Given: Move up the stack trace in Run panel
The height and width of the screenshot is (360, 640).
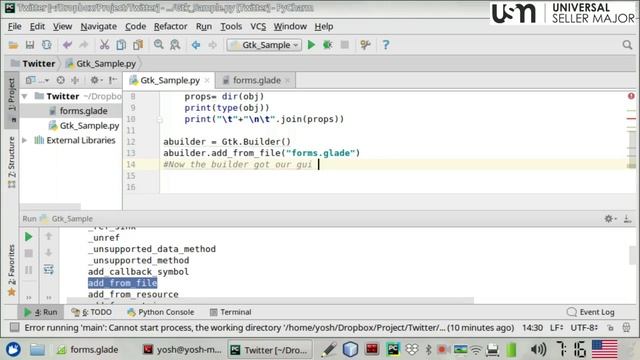Looking at the screenshot, I should (49, 236).
